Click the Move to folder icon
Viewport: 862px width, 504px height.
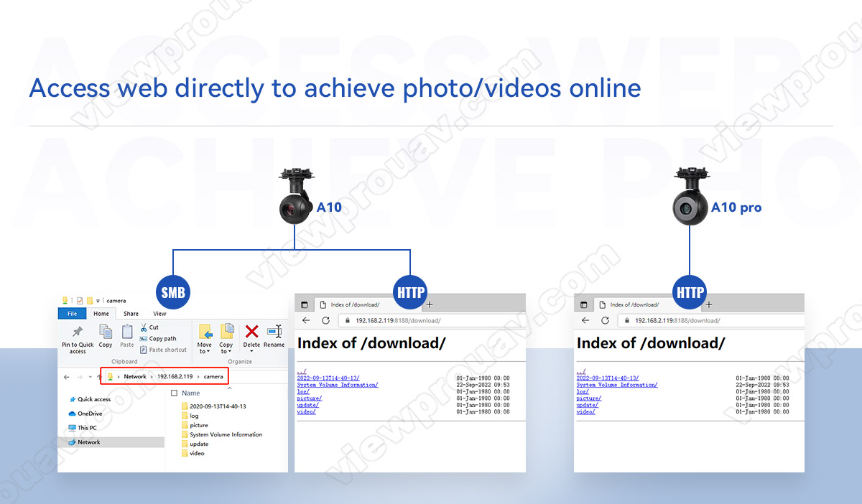coord(205,332)
